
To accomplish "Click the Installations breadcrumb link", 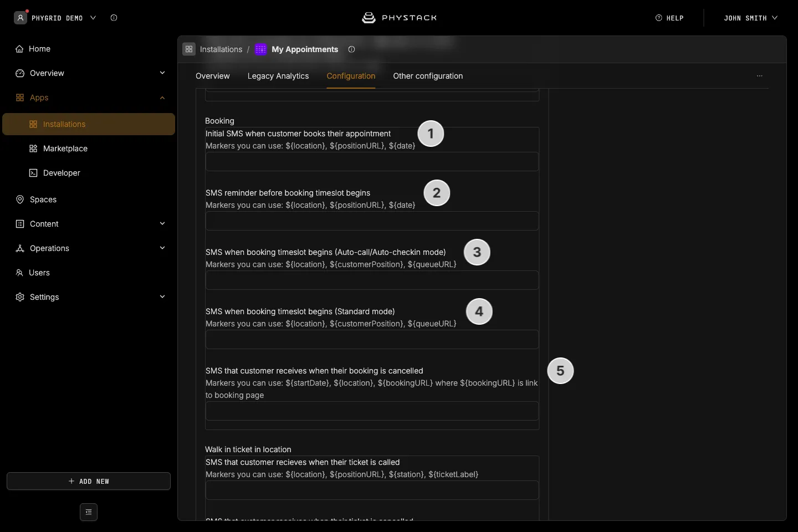I will point(221,49).
